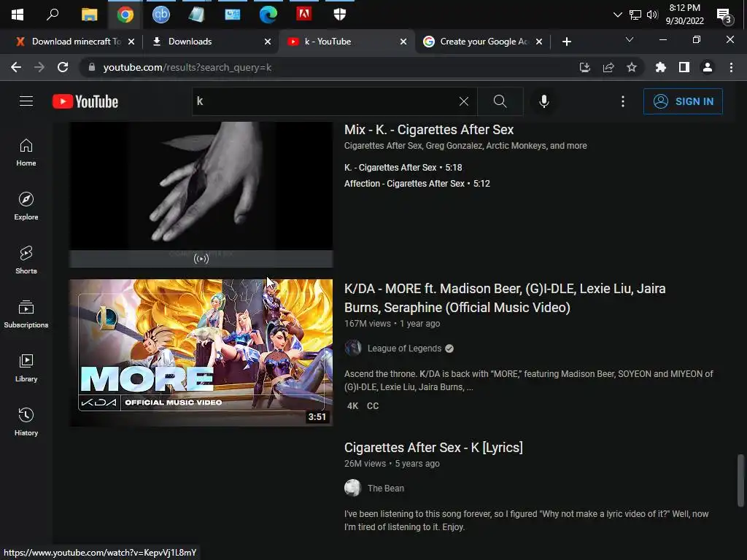Click The Bean channel avatar
The image size is (747, 560).
(353, 488)
